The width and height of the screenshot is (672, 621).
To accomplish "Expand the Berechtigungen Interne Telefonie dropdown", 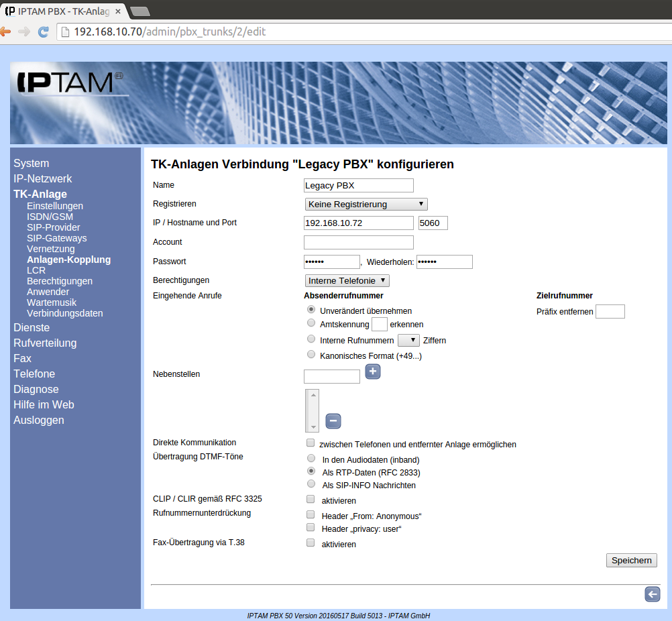I will pyautogui.click(x=347, y=280).
